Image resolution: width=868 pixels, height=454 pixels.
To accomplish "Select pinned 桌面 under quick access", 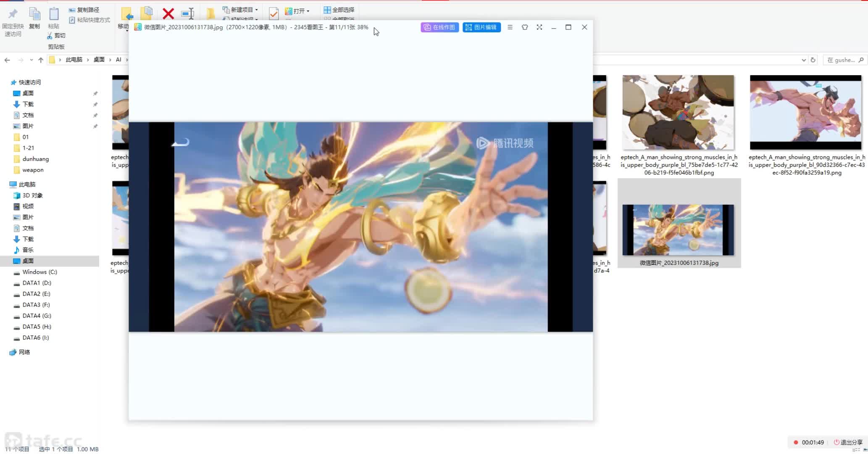I will tap(28, 93).
